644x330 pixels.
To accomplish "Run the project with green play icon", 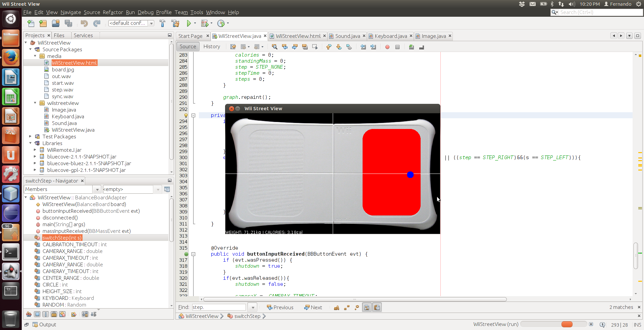I will tap(189, 23).
